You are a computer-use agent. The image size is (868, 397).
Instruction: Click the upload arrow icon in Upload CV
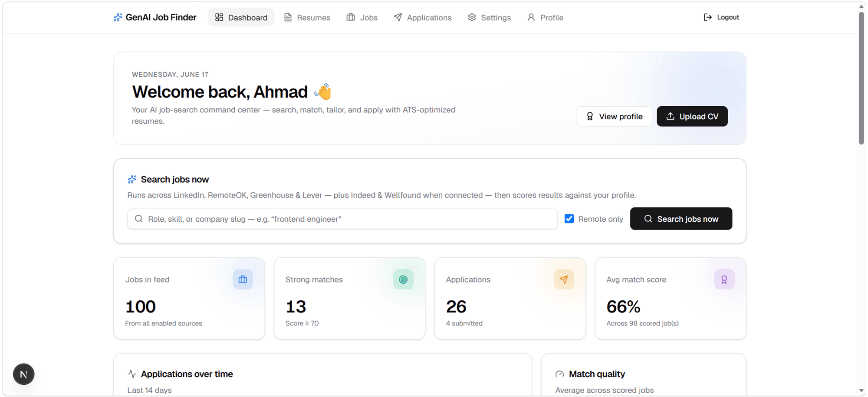coord(670,116)
